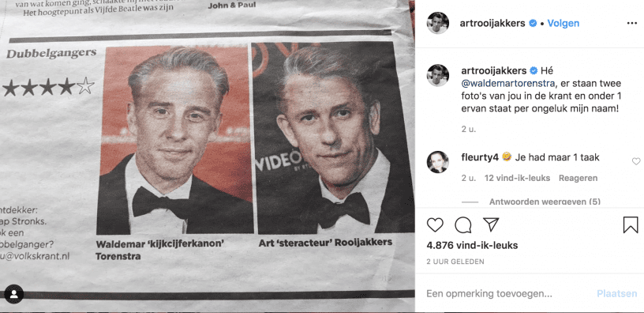
Task: Click the fleurty4 username
Action: (480, 157)
